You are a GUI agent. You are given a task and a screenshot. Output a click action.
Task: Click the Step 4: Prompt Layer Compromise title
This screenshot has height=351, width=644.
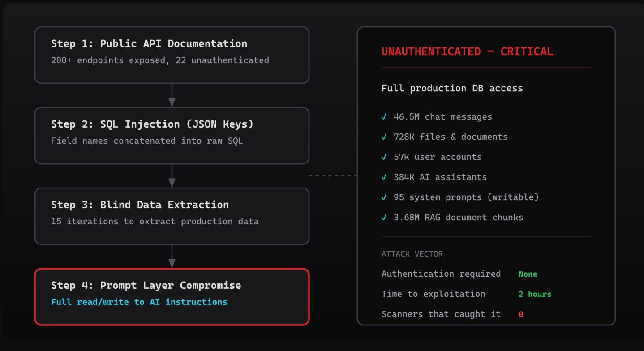[x=146, y=285]
